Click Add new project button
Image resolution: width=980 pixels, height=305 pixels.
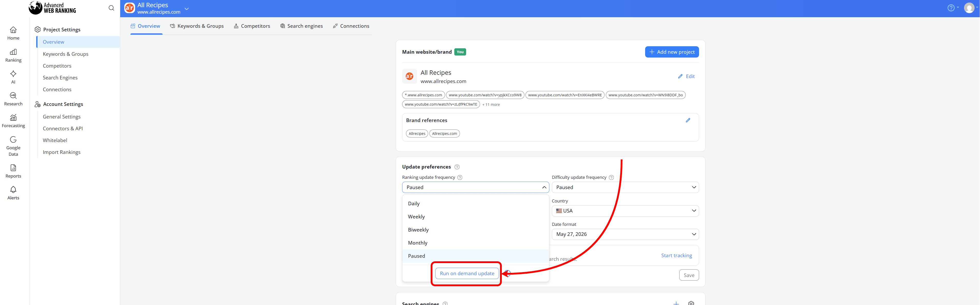[672, 52]
